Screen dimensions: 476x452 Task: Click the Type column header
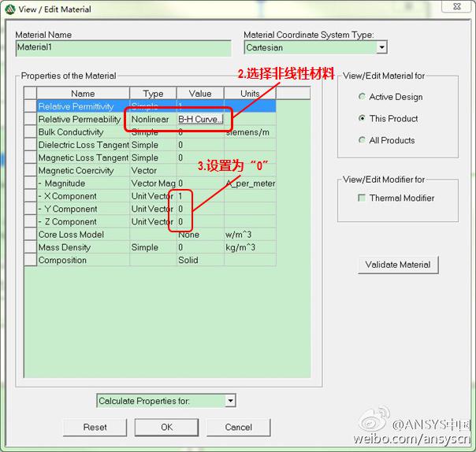pyautogui.click(x=153, y=94)
